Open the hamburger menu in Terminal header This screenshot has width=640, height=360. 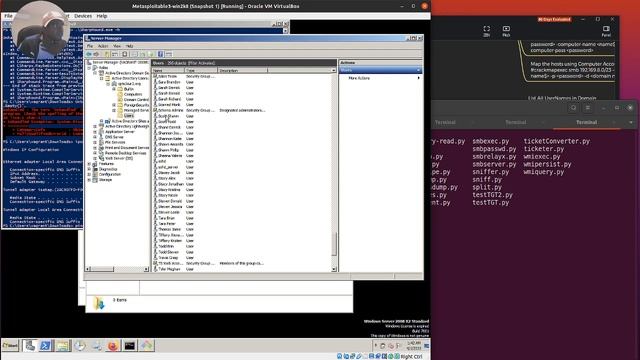pos(588,108)
